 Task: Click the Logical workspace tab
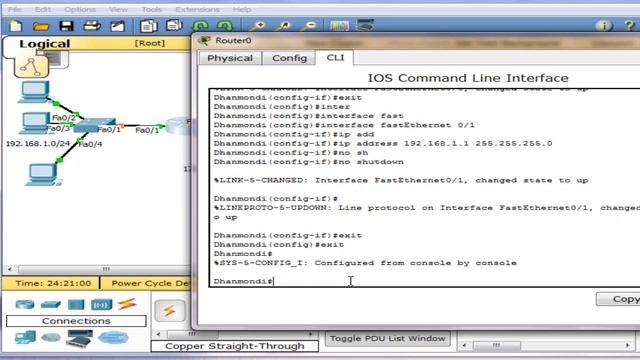(44, 43)
